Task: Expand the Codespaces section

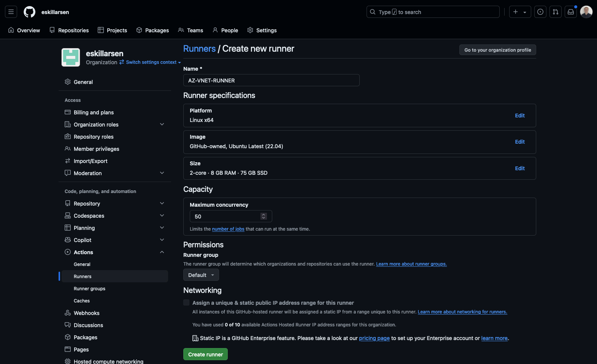Action: [115, 215]
